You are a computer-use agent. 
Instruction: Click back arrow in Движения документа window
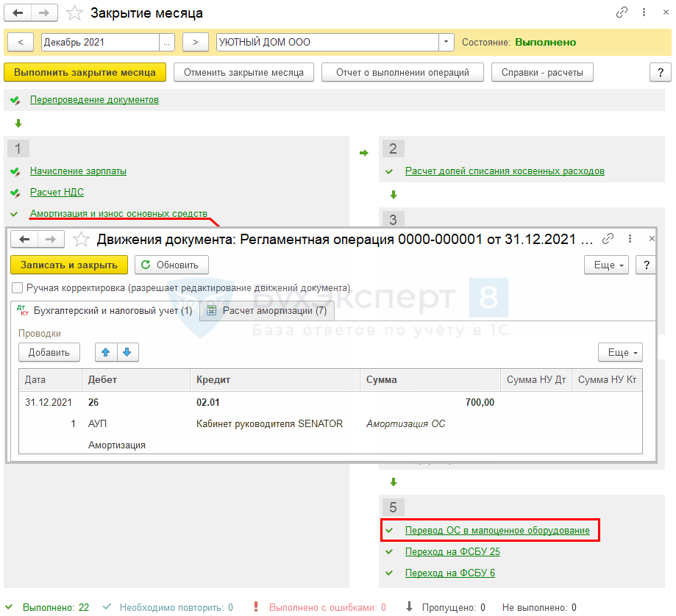point(24,239)
